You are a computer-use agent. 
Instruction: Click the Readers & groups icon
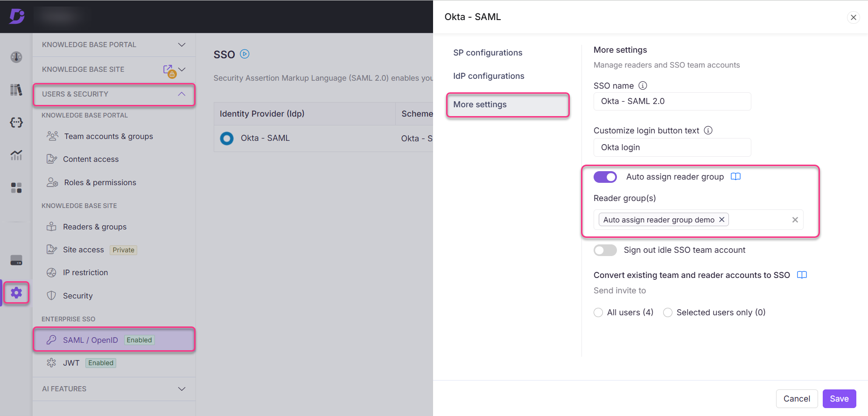pyautogui.click(x=51, y=227)
